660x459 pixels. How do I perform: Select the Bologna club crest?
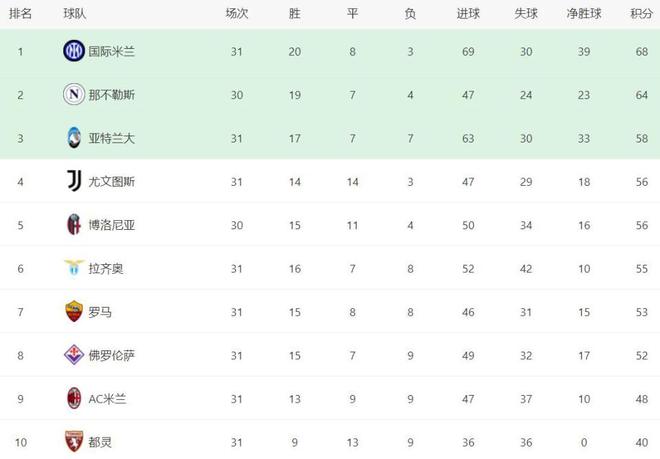click(x=74, y=224)
